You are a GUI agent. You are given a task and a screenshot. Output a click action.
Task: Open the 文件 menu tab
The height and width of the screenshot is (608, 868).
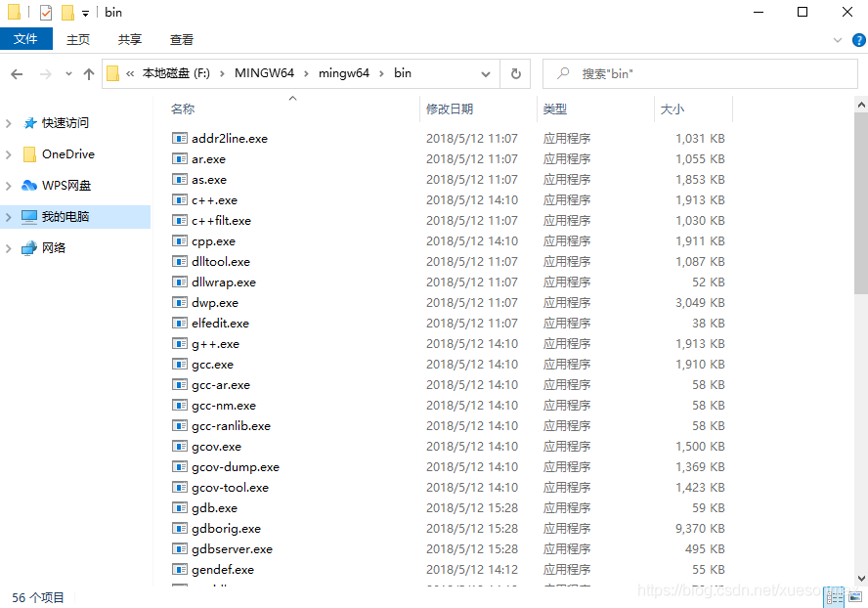[26, 39]
